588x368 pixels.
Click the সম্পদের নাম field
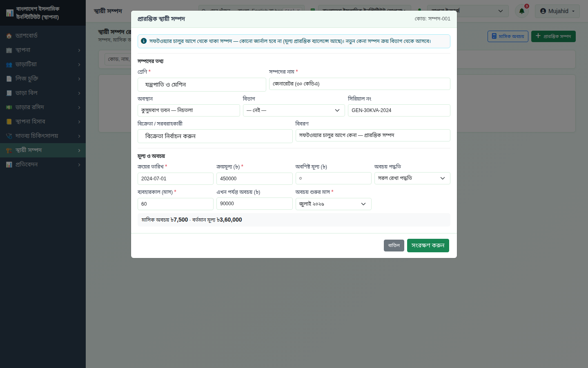(360, 84)
